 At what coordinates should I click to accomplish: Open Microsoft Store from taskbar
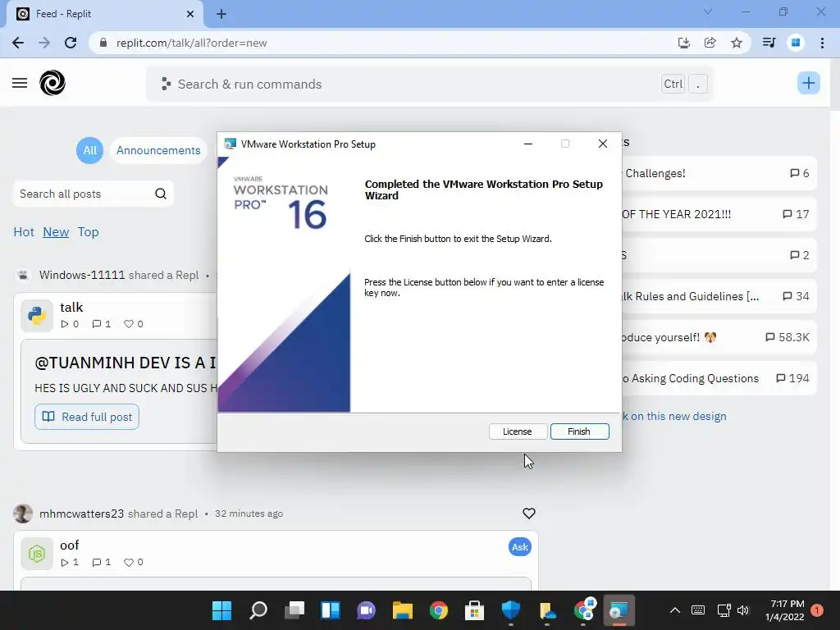tap(474, 610)
